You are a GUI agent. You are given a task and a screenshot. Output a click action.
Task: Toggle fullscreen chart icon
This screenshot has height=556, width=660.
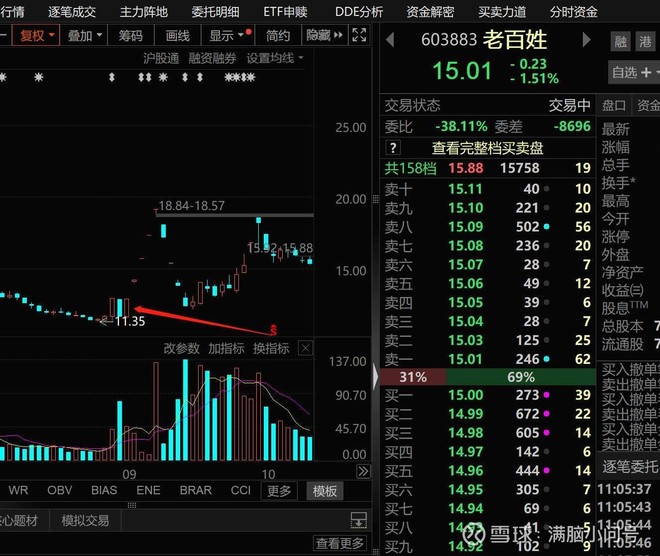359,35
